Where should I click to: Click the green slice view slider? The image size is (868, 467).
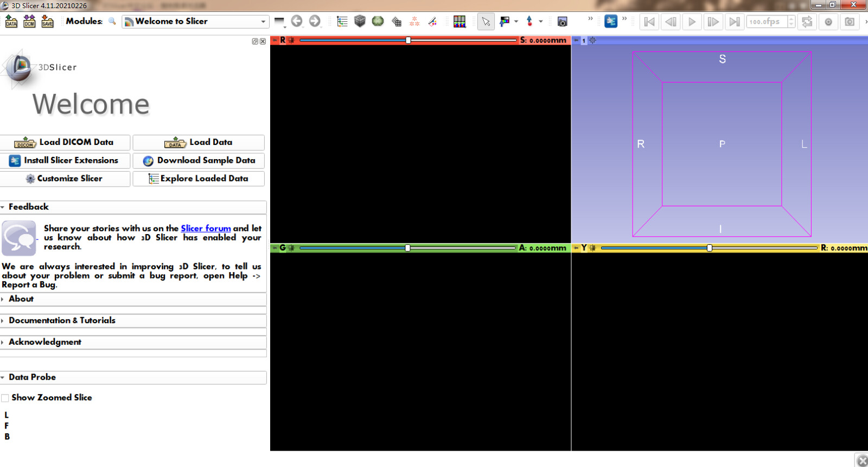[407, 248]
